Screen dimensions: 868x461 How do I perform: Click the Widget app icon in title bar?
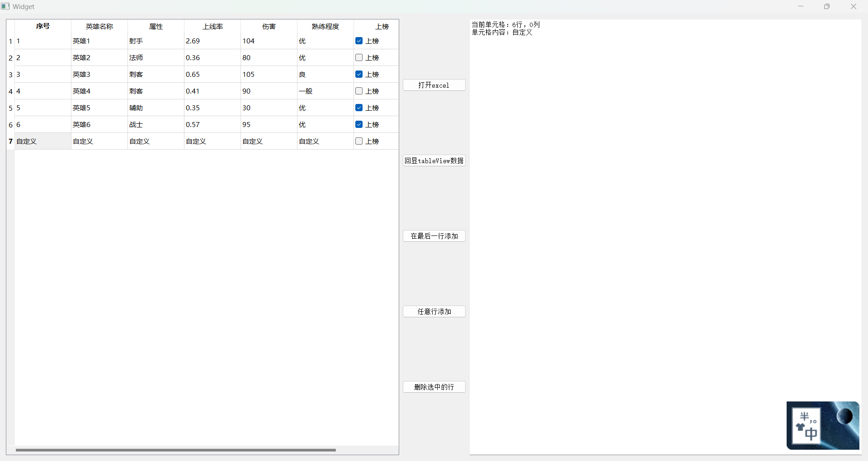coord(5,6)
